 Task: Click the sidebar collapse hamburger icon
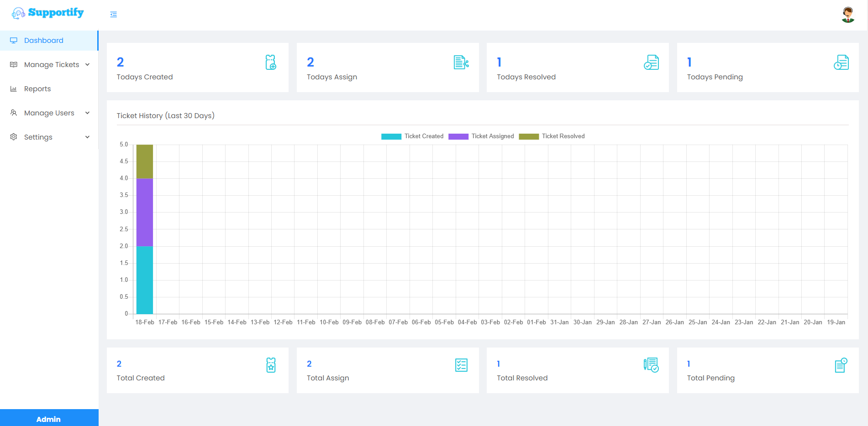(x=114, y=15)
